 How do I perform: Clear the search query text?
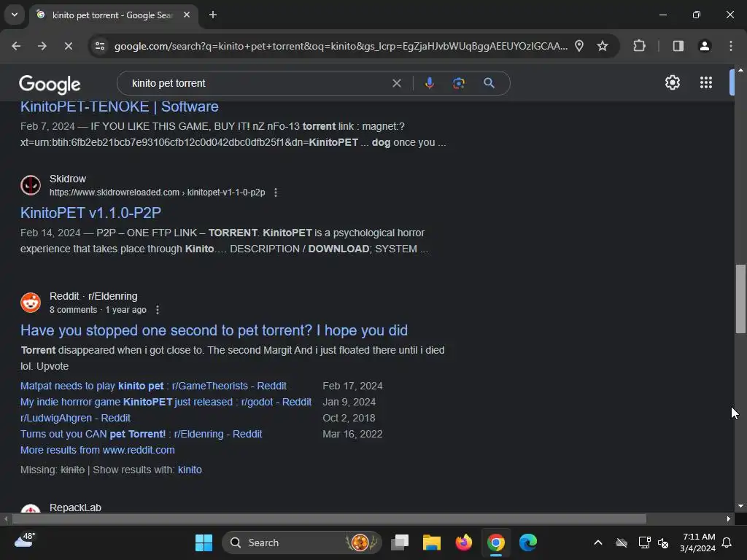pyautogui.click(x=396, y=83)
